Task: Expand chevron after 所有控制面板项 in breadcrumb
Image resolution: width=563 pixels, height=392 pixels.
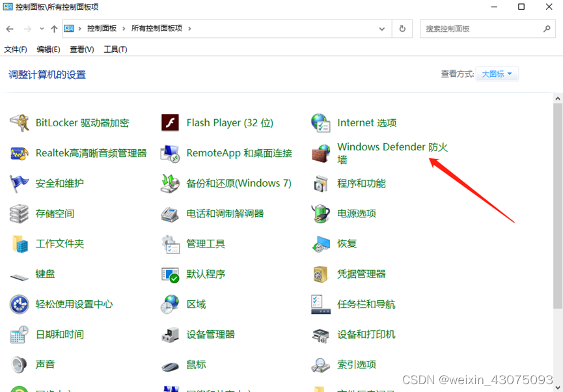Action: click(189, 29)
